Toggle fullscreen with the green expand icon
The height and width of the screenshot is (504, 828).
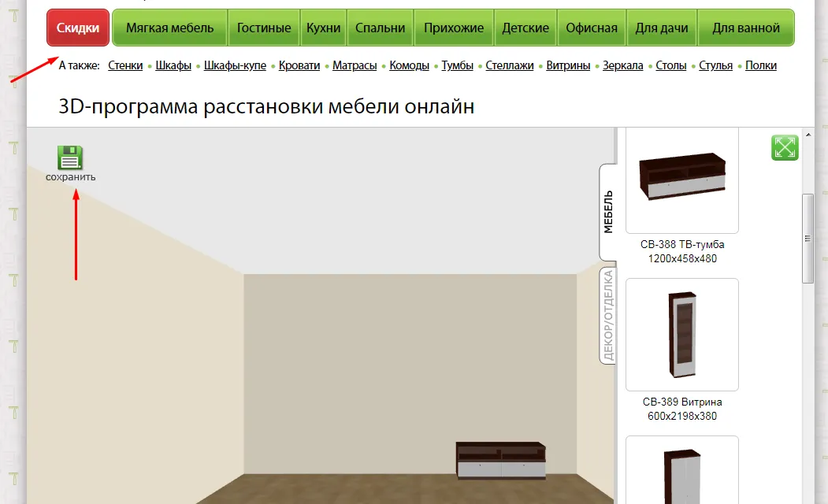coord(785,147)
